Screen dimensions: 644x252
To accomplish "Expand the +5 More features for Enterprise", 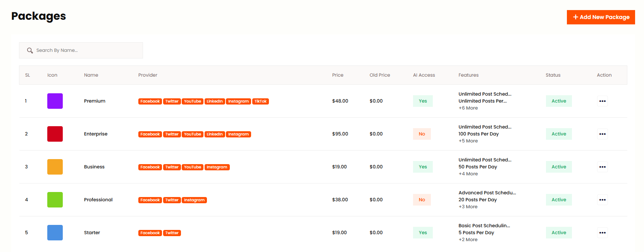I will click(468, 141).
